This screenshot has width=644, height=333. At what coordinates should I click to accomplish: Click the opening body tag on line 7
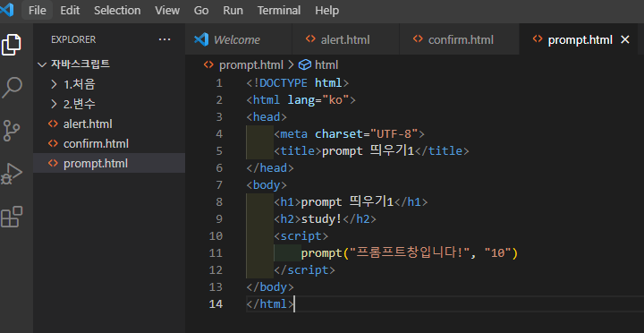point(267,185)
